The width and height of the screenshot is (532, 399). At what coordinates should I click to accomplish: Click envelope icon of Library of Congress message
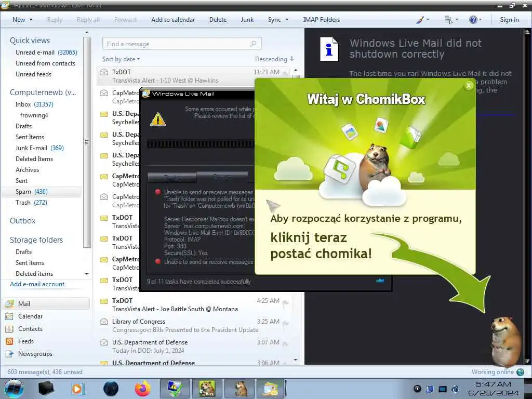104,321
